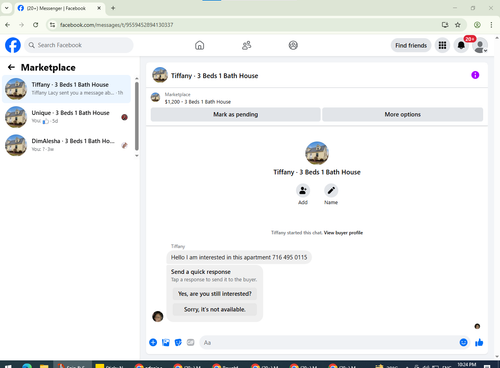This screenshot has width=500, height=368.
Task: Choose a GIF from composer
Action: click(x=190, y=342)
